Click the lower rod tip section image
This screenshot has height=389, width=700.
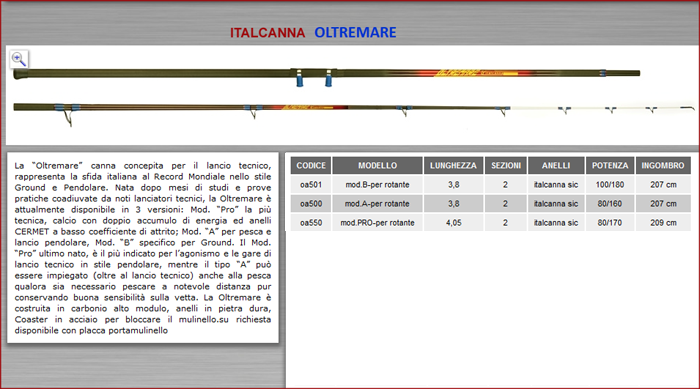(354, 113)
